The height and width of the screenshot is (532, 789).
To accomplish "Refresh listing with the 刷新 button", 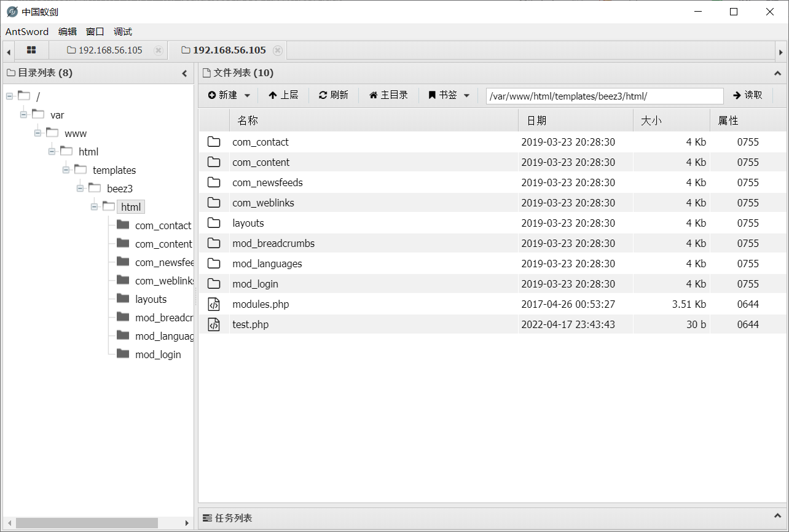I will tap(334, 95).
